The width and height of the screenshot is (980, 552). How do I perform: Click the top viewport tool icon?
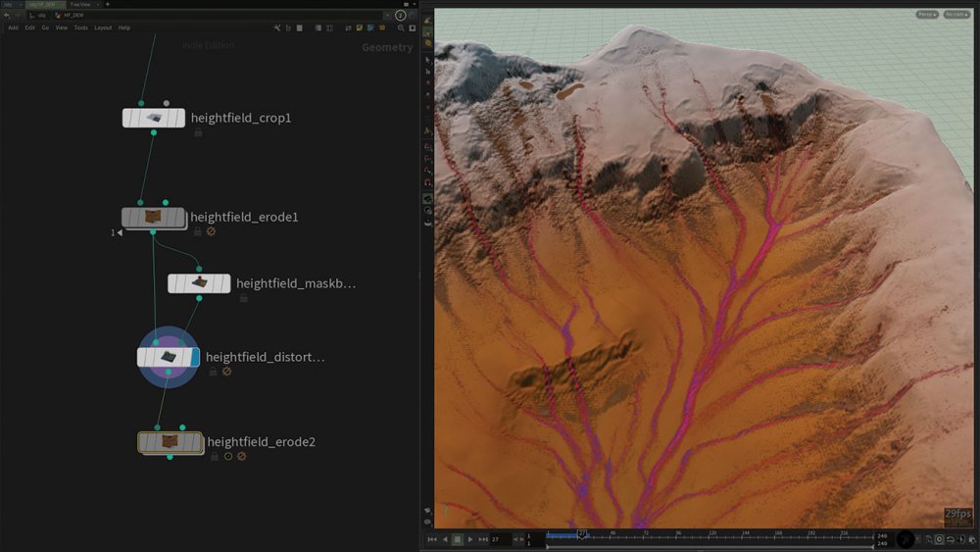(x=428, y=21)
